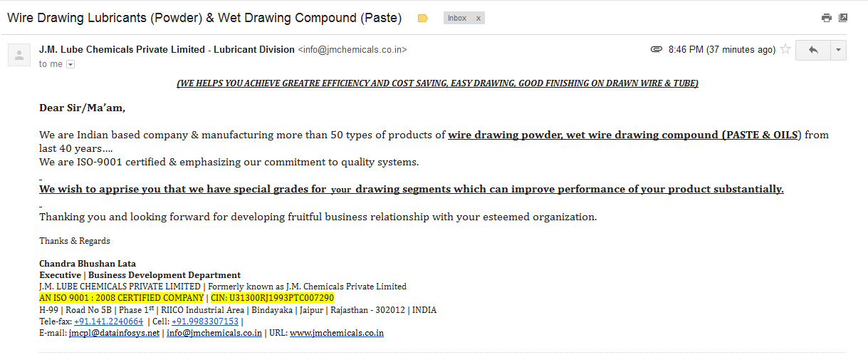Image resolution: width=868 pixels, height=360 pixels.
Task: Click the yellow importance label marker
Action: pos(422,19)
